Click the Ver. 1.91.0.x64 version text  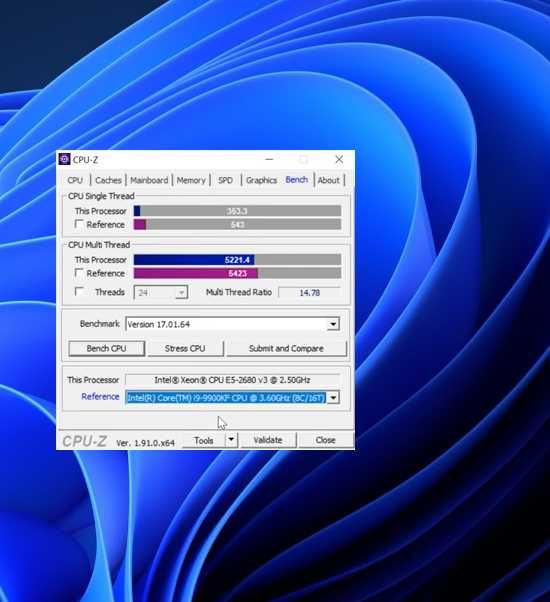tap(145, 443)
